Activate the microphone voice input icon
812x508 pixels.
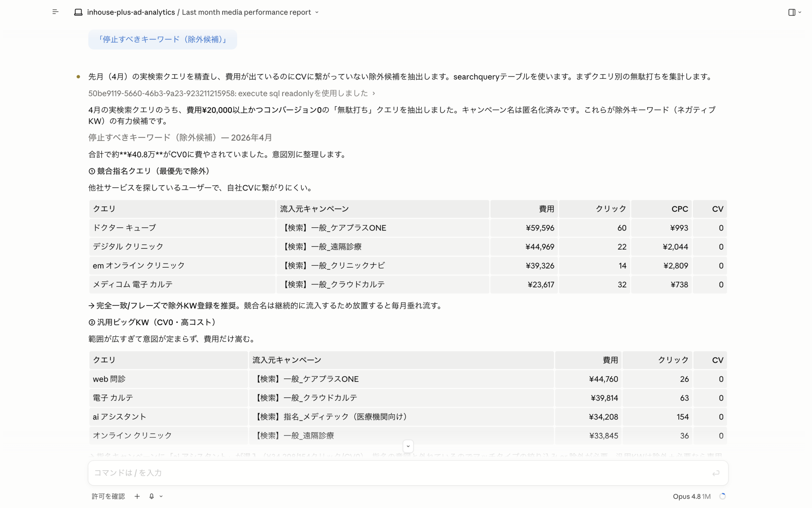click(x=152, y=496)
